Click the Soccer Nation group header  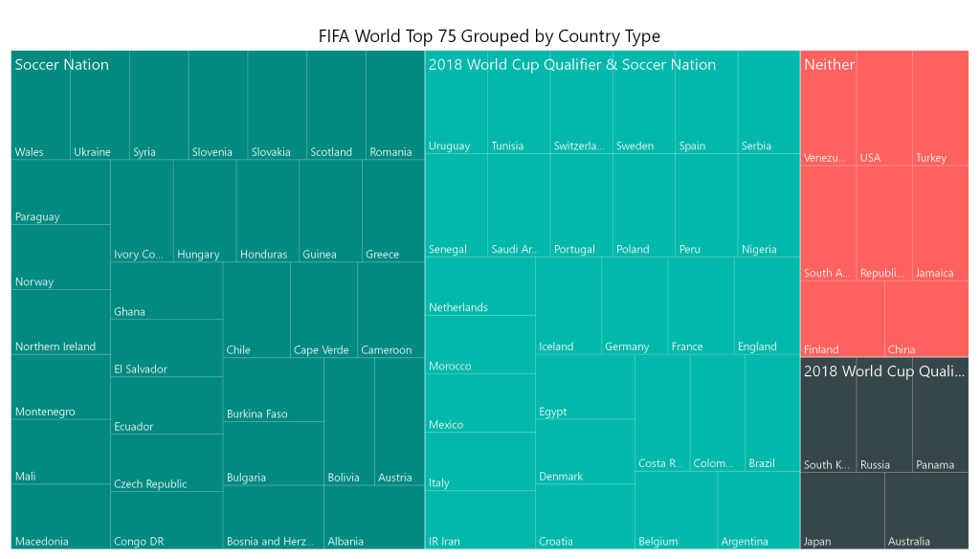pos(62,64)
